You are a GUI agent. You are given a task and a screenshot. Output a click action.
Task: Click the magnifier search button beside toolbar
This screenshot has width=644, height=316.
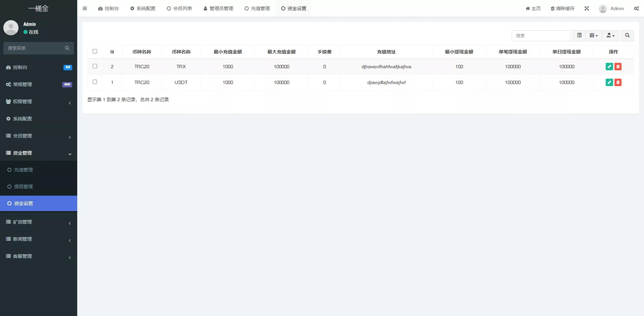(x=627, y=36)
